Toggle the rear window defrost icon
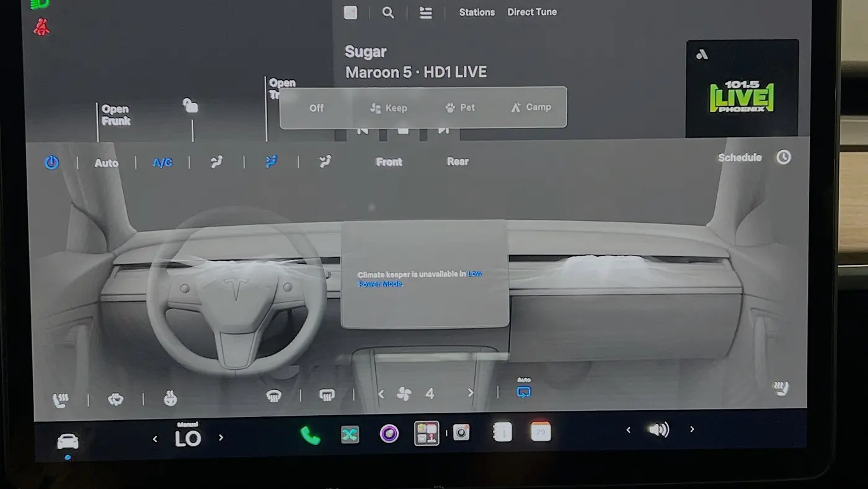The width and height of the screenshot is (868, 489). click(327, 394)
